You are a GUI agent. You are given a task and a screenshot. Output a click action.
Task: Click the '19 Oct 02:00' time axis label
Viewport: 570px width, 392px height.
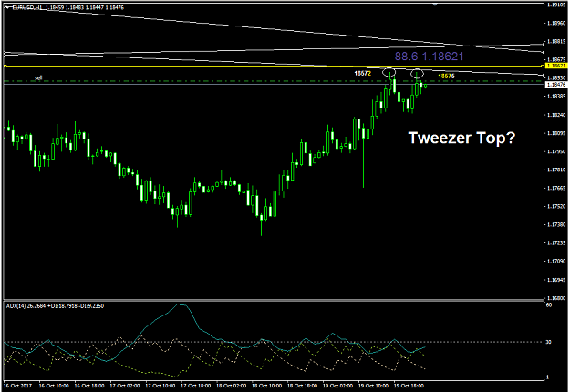click(x=338, y=386)
